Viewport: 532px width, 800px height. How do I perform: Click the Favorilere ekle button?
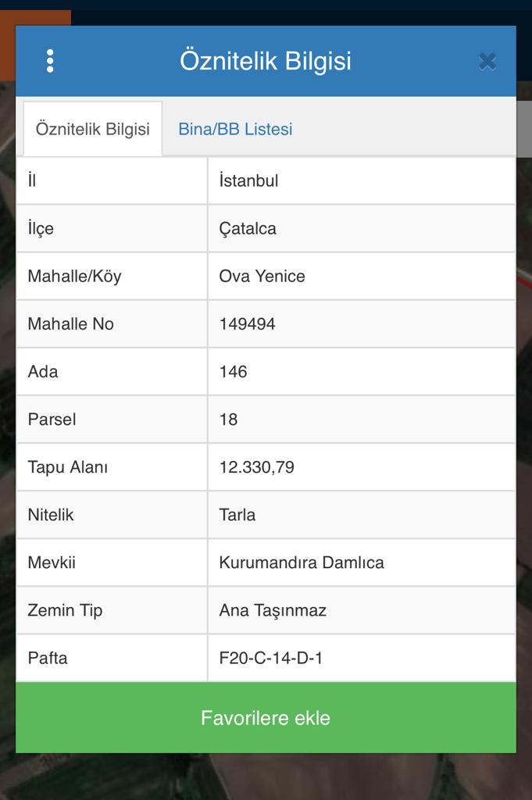[266, 717]
